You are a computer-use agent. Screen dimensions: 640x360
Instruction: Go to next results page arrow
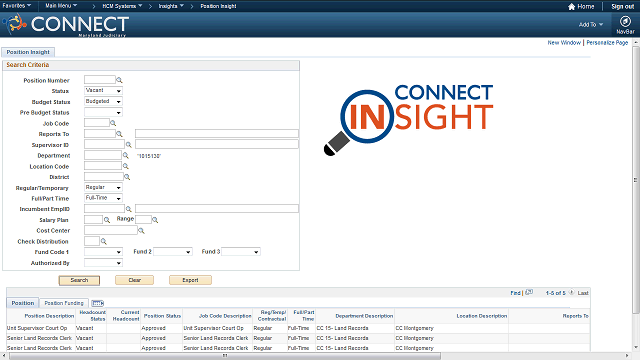coord(571,292)
